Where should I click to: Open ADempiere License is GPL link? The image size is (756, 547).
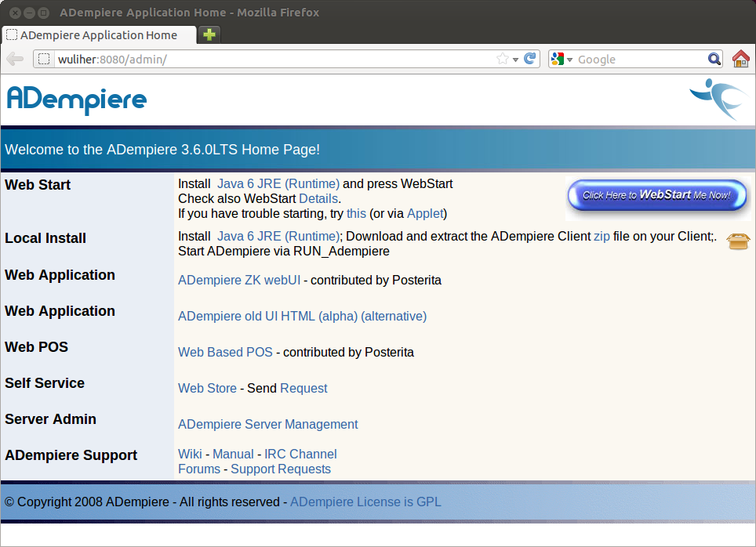point(365,502)
